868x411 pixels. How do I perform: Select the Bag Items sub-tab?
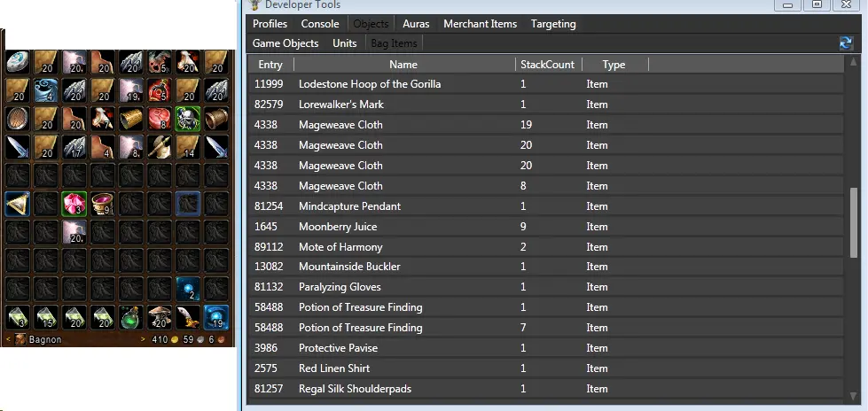[x=394, y=43]
